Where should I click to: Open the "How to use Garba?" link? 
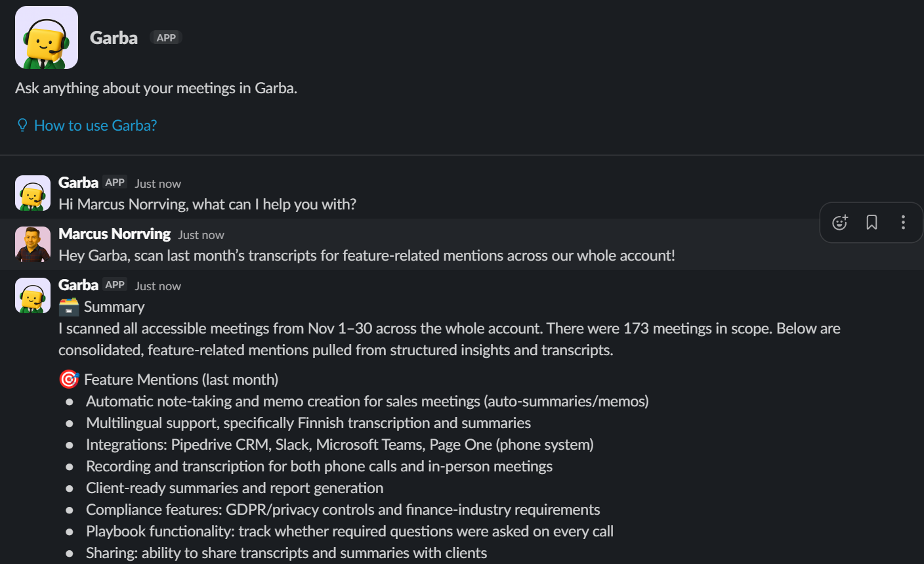(95, 125)
